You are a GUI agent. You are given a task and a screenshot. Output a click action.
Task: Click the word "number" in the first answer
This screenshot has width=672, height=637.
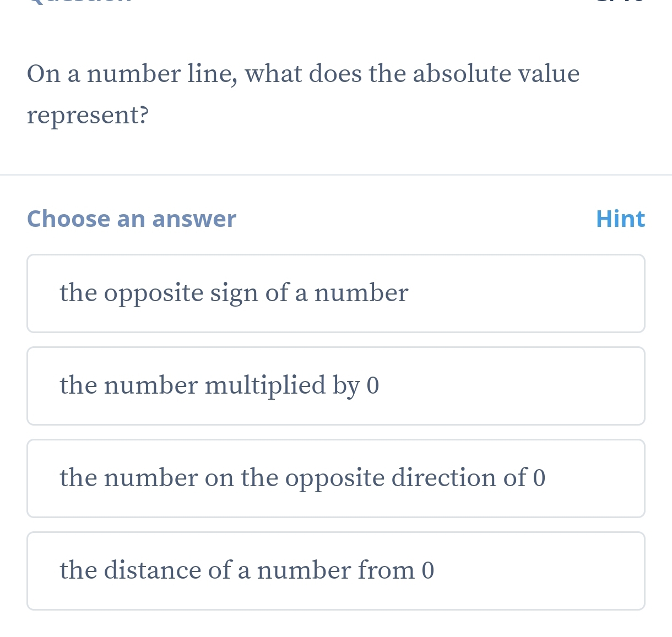(361, 293)
